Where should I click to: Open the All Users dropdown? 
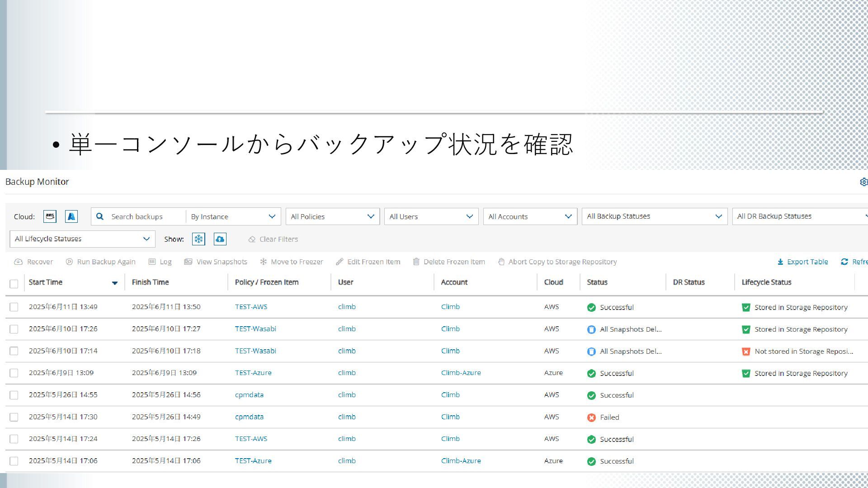click(431, 216)
